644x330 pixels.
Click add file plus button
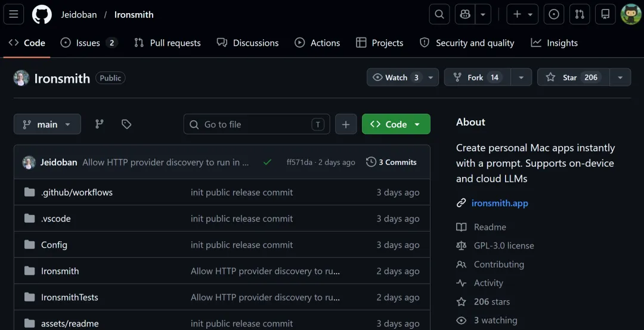coord(346,124)
